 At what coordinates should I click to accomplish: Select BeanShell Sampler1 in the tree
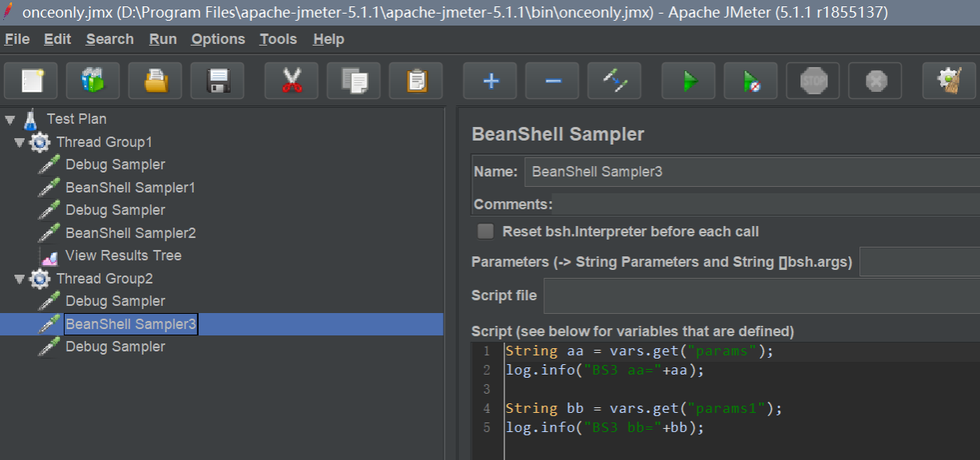[130, 188]
